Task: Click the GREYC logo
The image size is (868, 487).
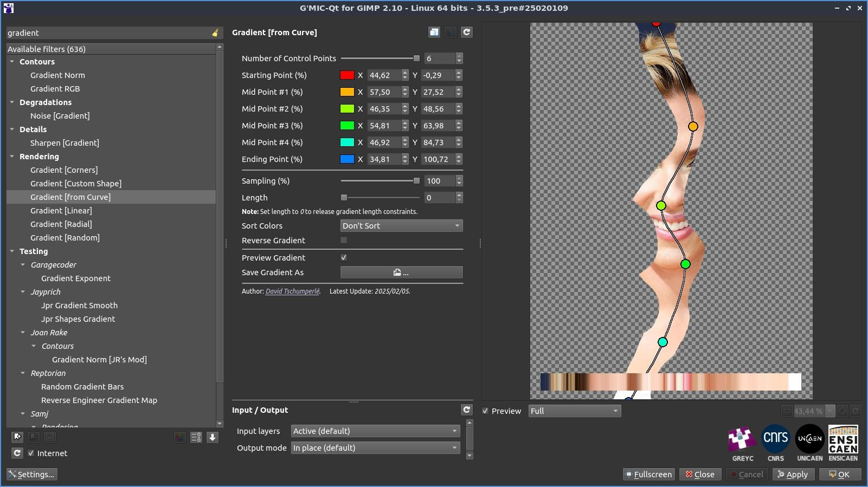Action: 742,439
